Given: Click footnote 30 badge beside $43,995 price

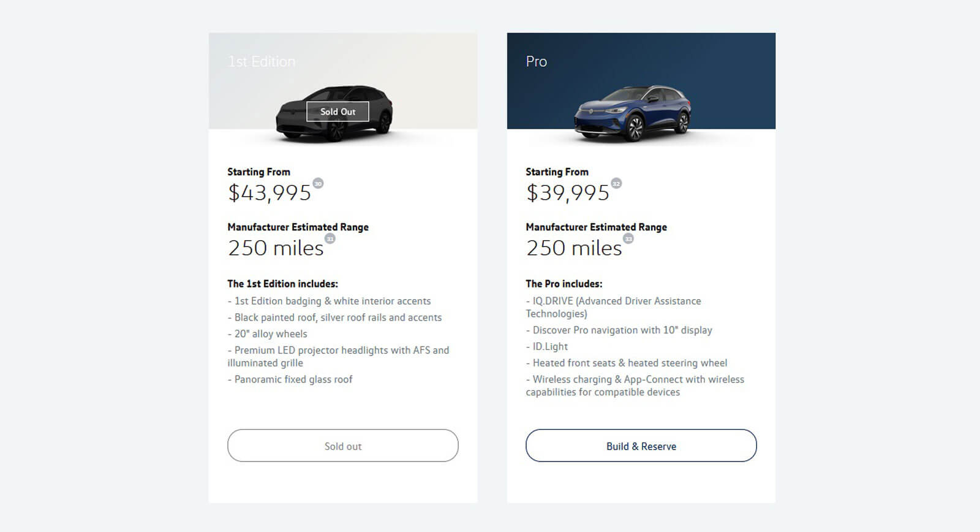Looking at the screenshot, I should tap(318, 183).
